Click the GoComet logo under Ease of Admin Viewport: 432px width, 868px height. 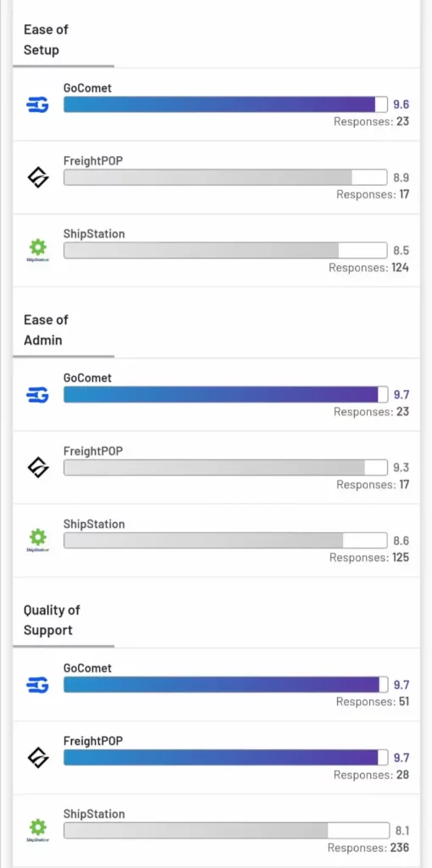coord(37,395)
